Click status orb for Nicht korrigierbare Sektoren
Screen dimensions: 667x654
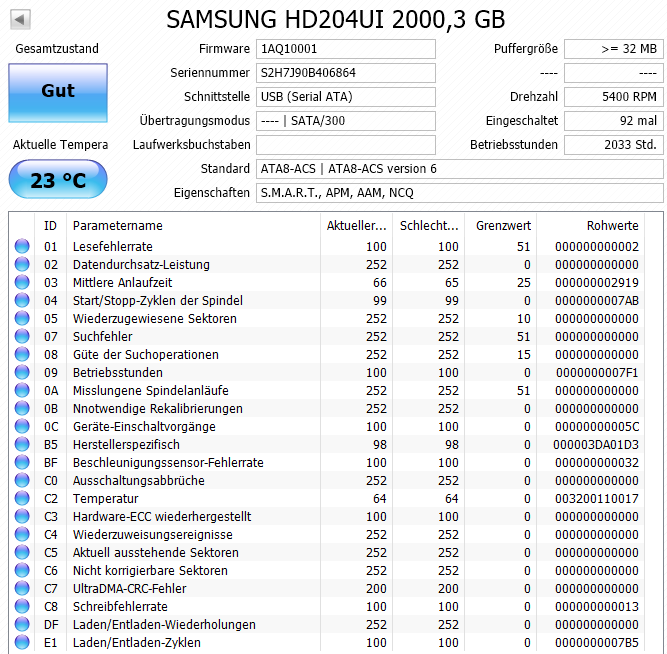coord(22,570)
